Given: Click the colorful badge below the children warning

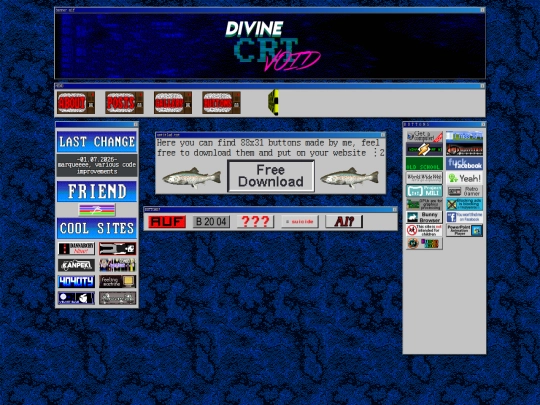Looking at the screenshot, I should [x=424, y=243].
